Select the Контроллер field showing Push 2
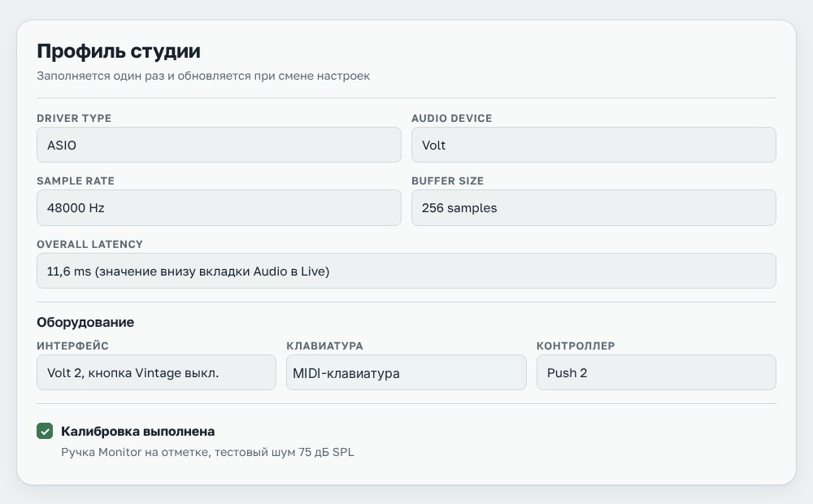Screen dimensions: 813x504 pos(656,372)
